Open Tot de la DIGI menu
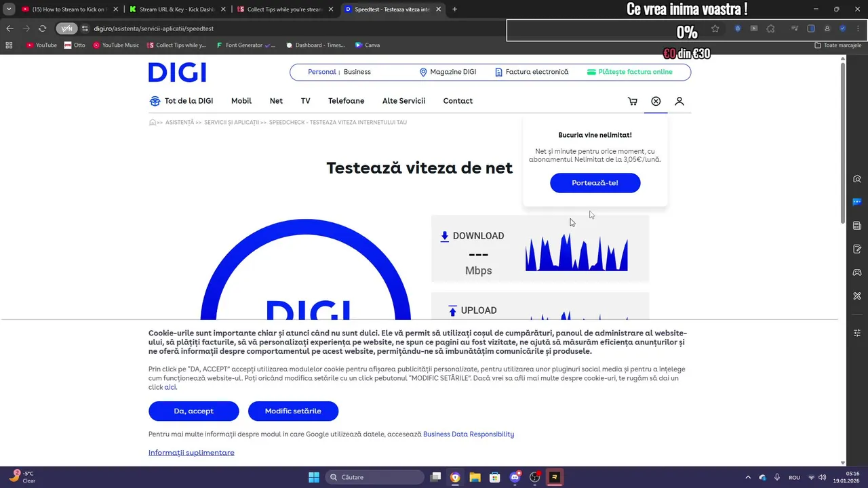868x488 pixels. tap(181, 101)
